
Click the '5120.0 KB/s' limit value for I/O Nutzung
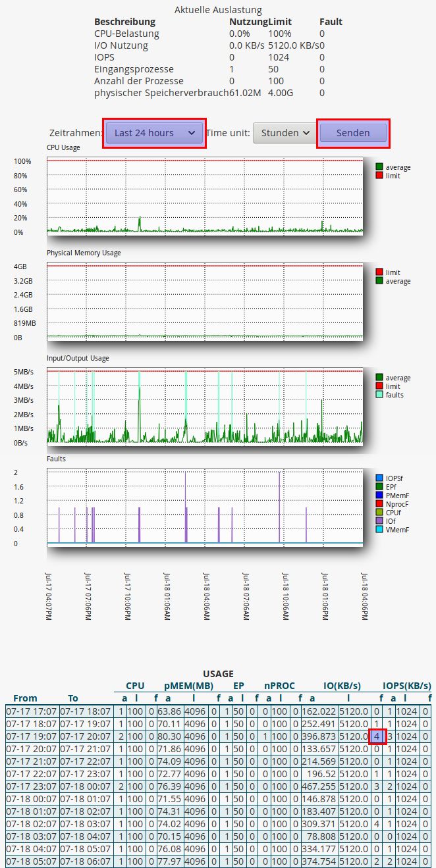tap(294, 45)
